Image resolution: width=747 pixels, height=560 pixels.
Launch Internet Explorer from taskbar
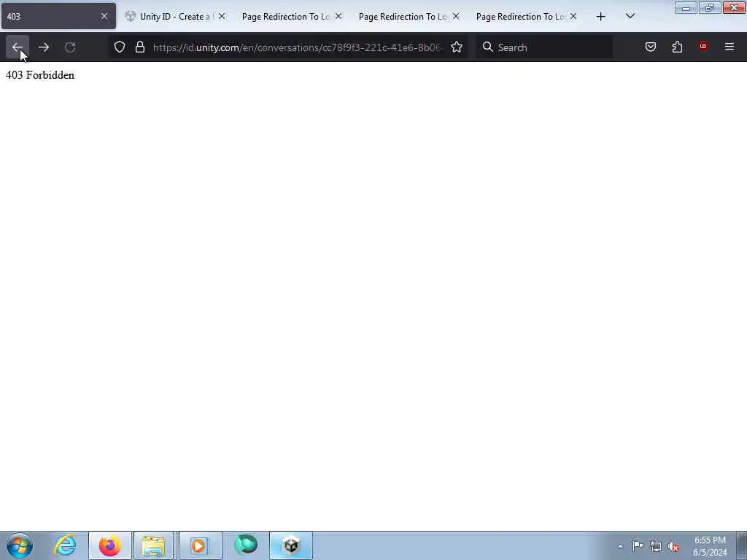pos(65,545)
